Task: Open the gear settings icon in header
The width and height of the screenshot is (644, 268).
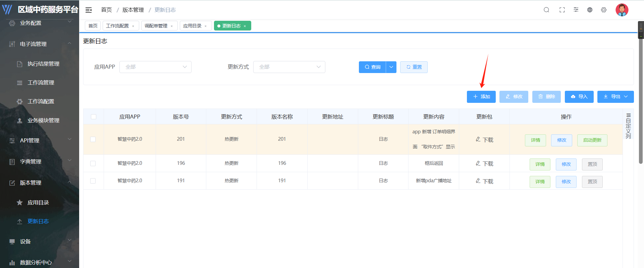Action: coord(604,10)
